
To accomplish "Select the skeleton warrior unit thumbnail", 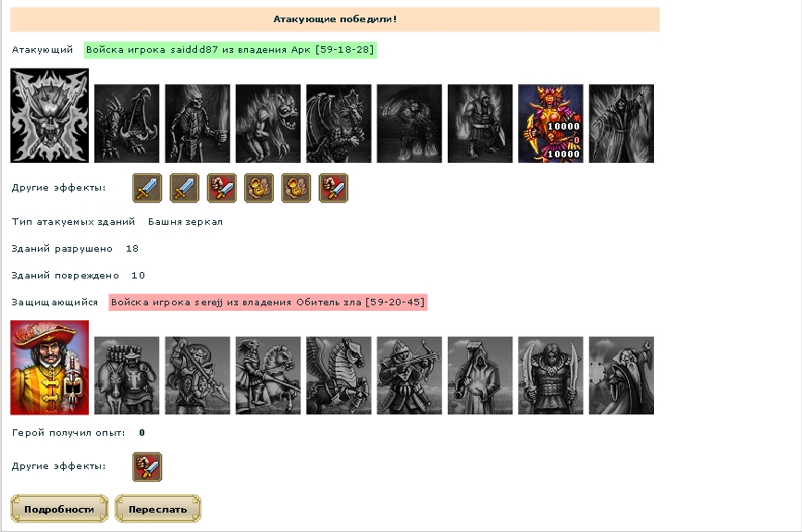I will (x=197, y=123).
